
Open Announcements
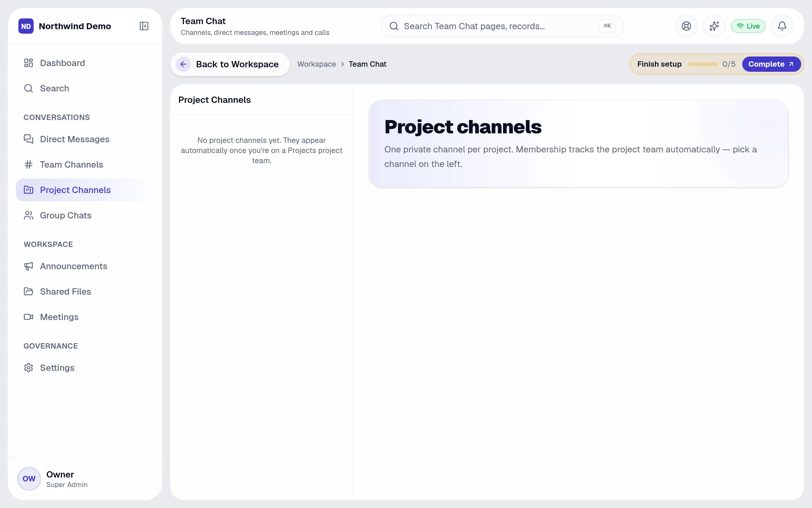[85, 266]
